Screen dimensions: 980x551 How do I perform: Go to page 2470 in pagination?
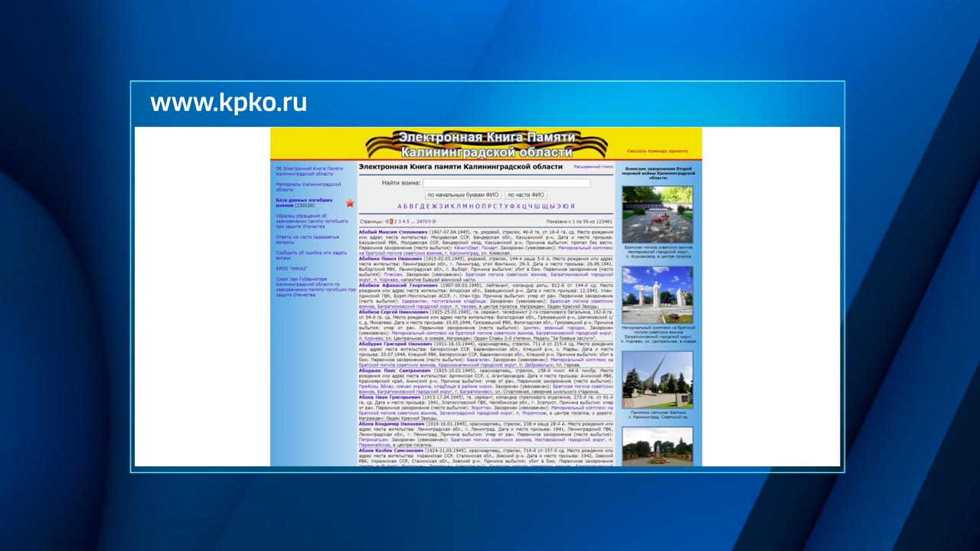(x=422, y=222)
